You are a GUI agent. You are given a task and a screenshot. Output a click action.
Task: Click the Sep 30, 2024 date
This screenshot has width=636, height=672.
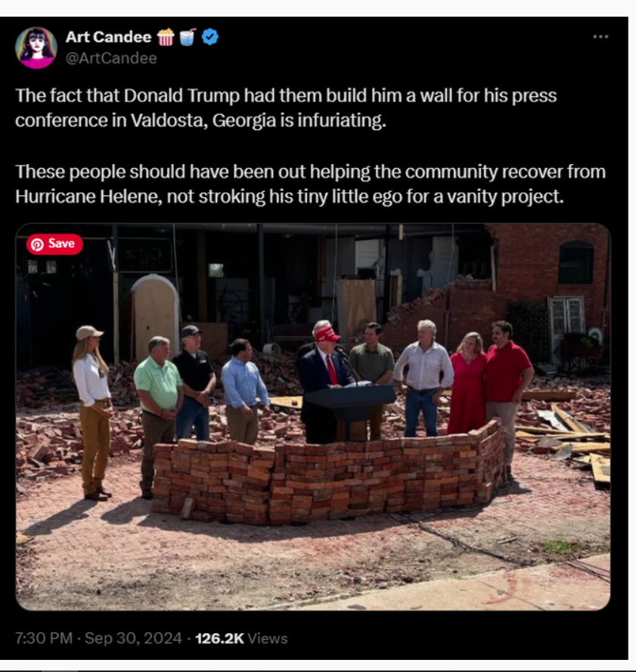[x=133, y=639]
